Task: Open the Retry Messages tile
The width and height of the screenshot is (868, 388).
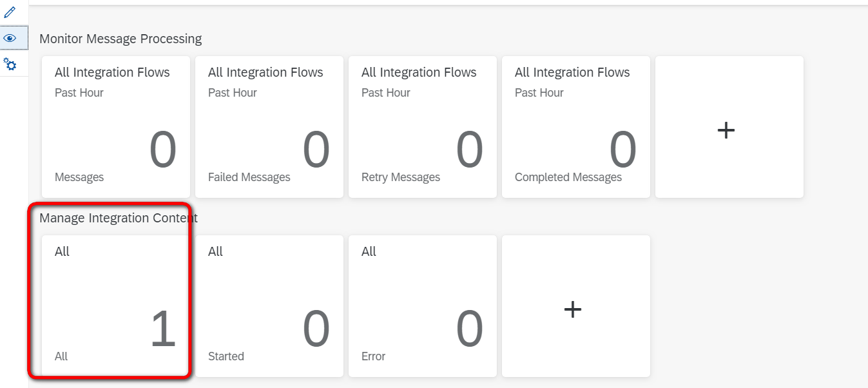Action: [422, 127]
